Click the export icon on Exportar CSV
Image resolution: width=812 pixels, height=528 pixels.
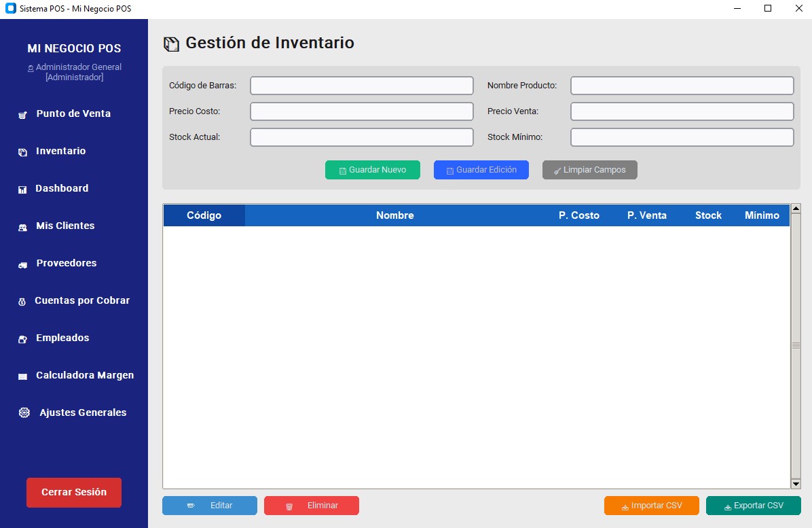tap(728, 507)
